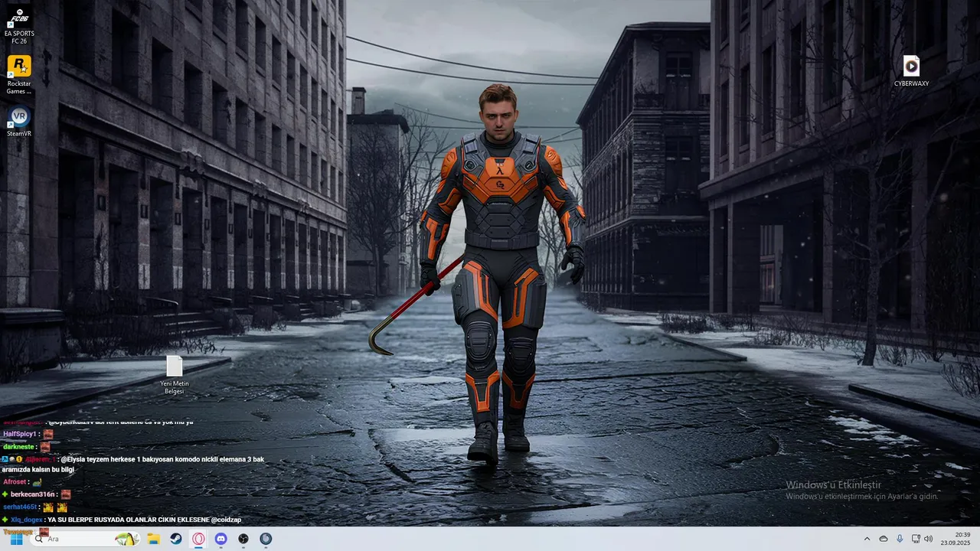Viewport: 980px width, 551px height.
Task: Open the Windows Start menu
Action: 16,539
